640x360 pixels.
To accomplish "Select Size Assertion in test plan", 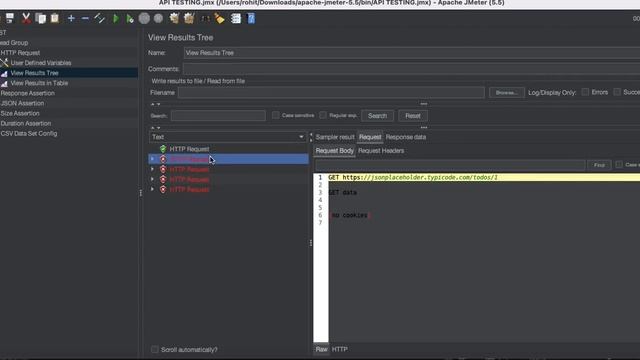I will [20, 113].
